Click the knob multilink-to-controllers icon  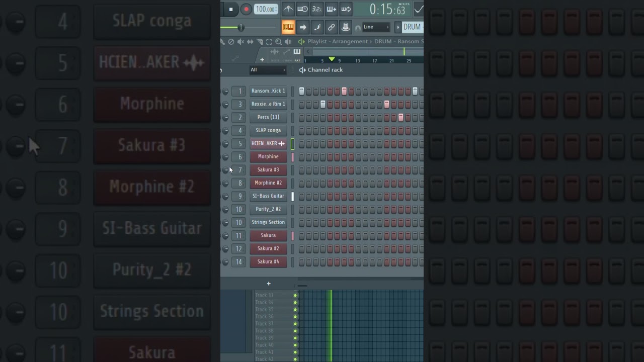346,27
